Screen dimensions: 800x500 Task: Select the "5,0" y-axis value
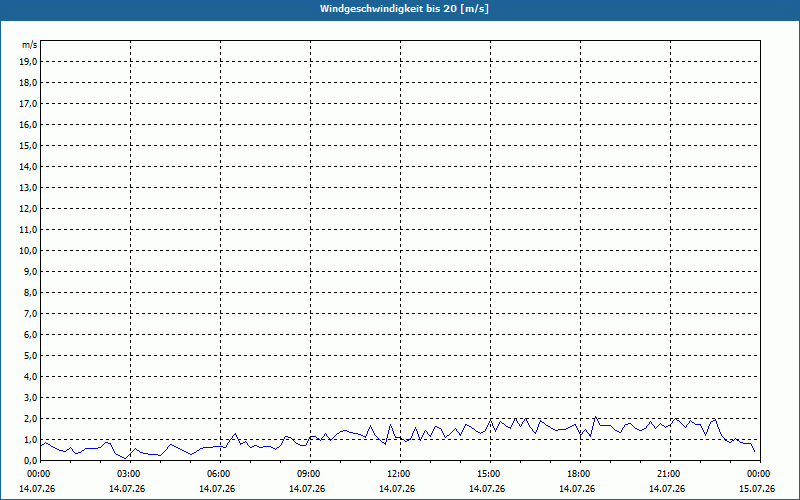[x=30, y=356]
